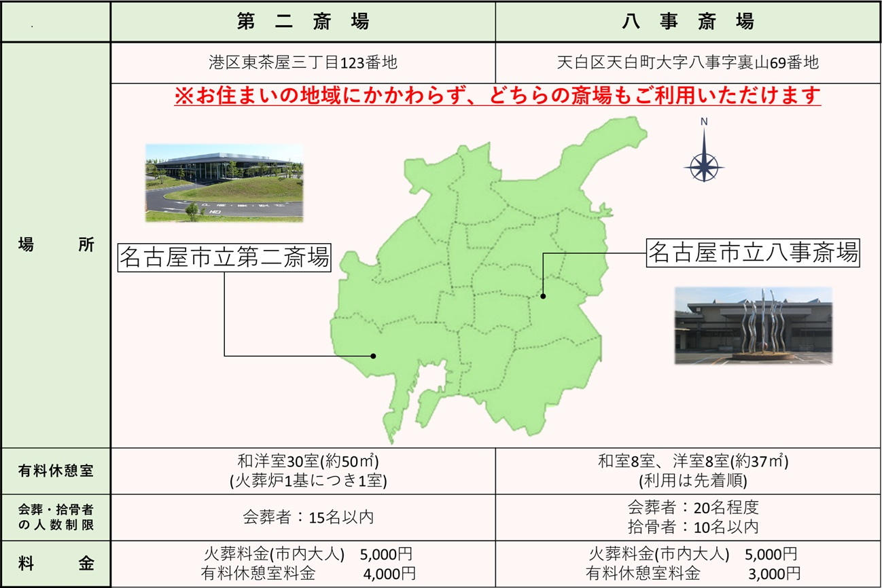
Task: Select the 拾骨者：10名以内 text
Action: (693, 527)
